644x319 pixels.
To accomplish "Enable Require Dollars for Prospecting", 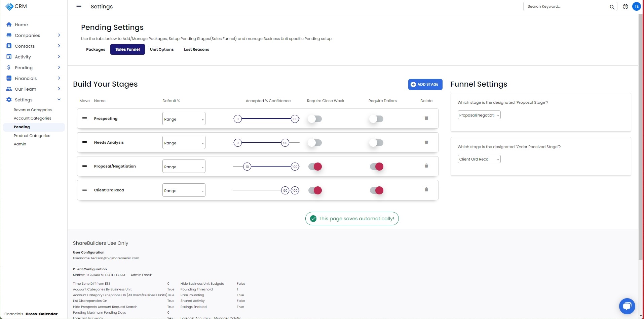I will 376,119.
